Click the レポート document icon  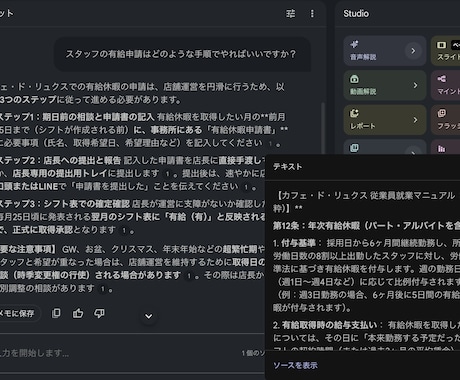click(x=354, y=113)
